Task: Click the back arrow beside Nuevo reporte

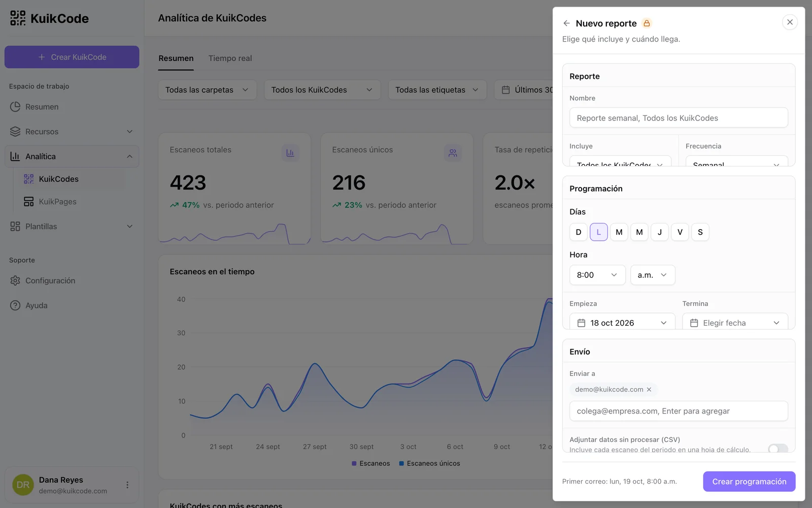Action: click(566, 23)
